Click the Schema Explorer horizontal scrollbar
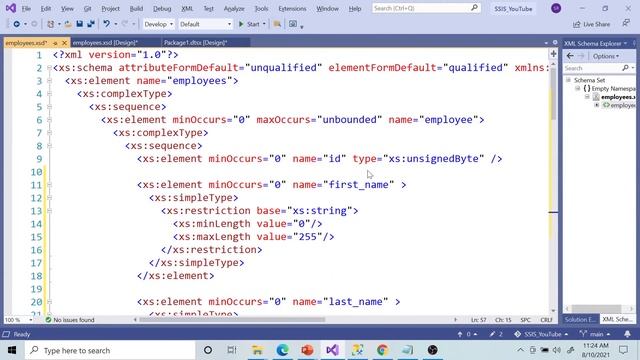 click(x=599, y=309)
